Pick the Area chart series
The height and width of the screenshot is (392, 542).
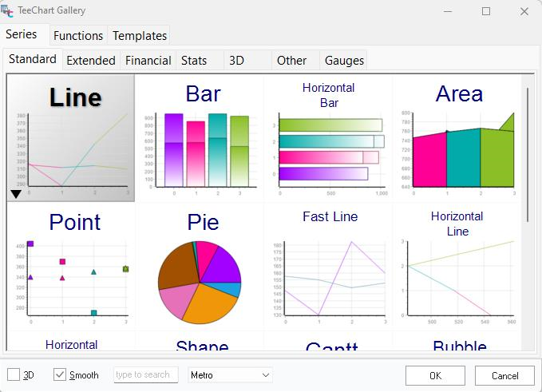(458, 138)
